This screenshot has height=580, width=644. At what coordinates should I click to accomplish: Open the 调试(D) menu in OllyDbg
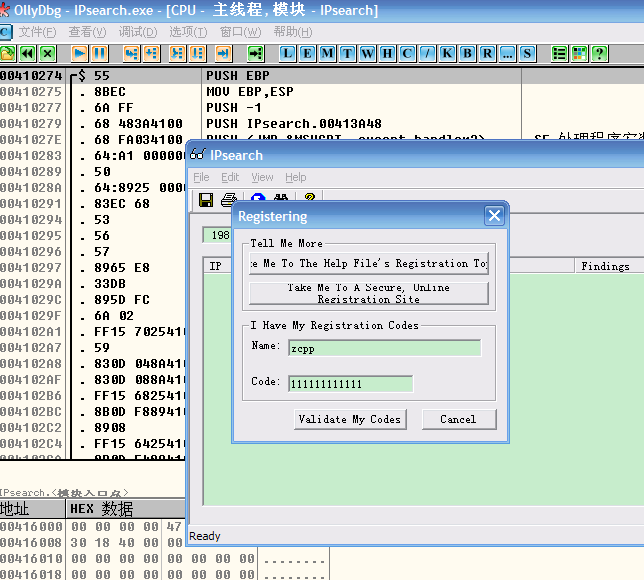(x=138, y=32)
